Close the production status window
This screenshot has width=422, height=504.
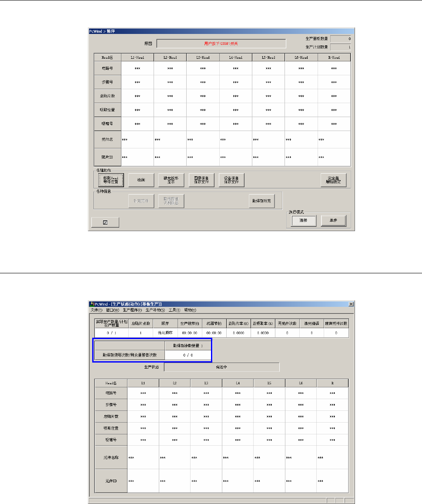[351, 304]
